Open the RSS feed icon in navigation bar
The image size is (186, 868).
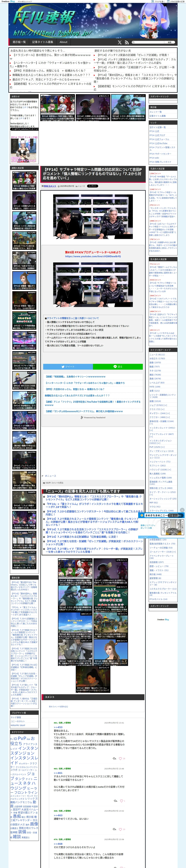pyautogui.click(x=127, y=42)
